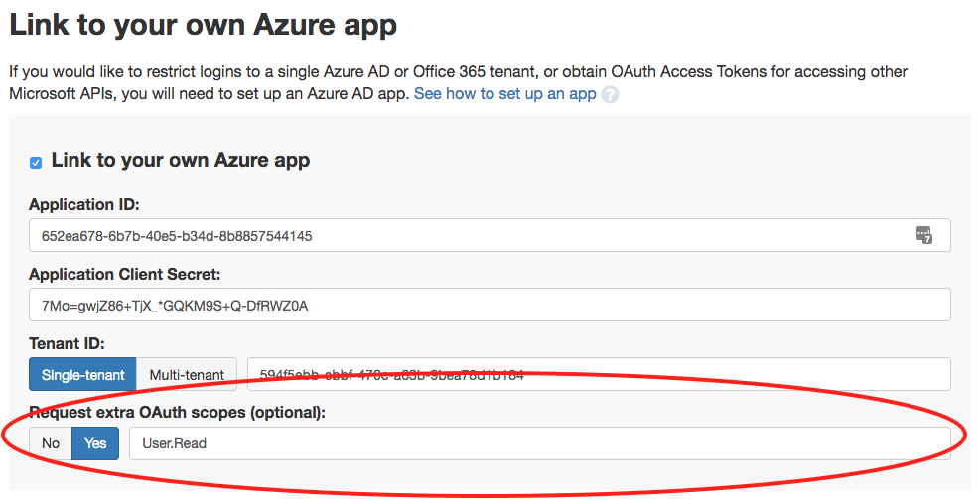
Task: Click the Tenant ID text field
Action: click(599, 374)
